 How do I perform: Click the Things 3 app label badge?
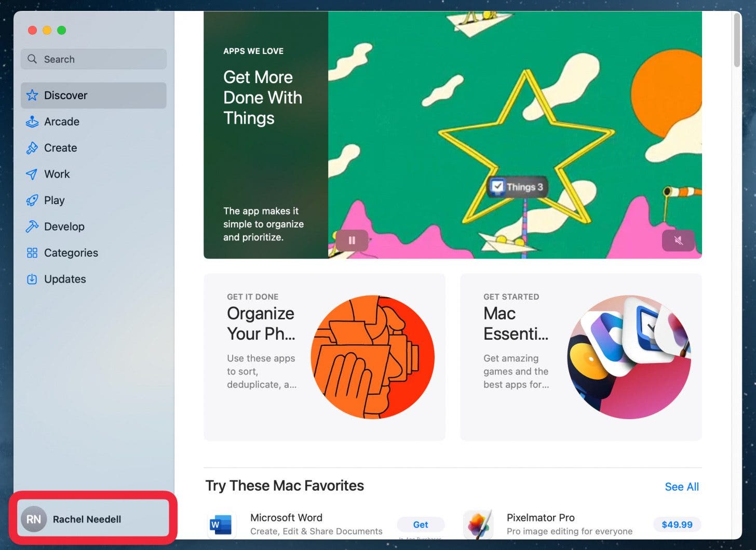click(517, 187)
